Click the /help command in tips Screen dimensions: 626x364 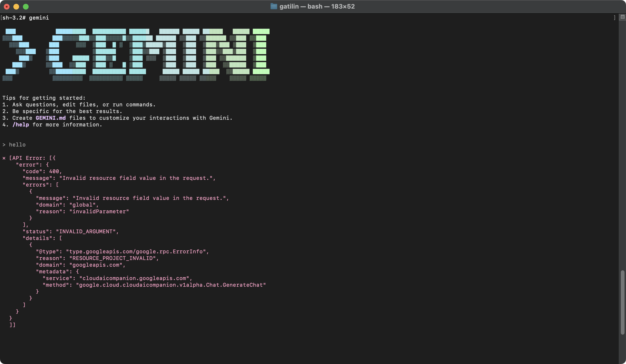(x=21, y=125)
